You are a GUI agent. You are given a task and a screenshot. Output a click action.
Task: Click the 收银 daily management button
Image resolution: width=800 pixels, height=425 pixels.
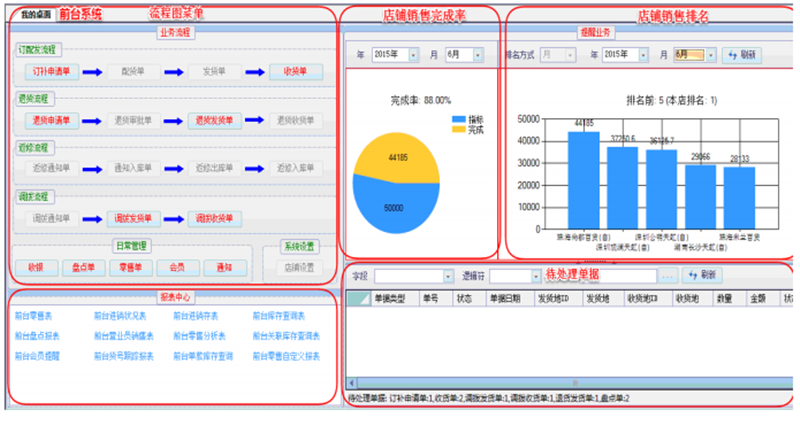click(36, 267)
